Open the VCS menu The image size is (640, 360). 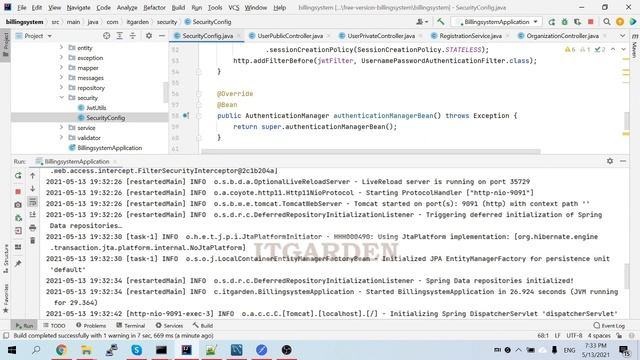[233, 7]
